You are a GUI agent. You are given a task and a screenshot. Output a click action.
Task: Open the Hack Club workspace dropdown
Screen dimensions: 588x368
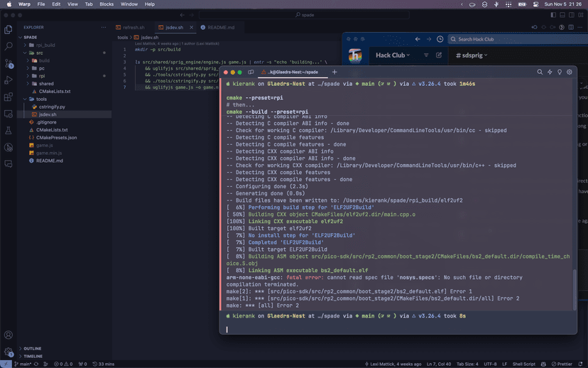[392, 55]
